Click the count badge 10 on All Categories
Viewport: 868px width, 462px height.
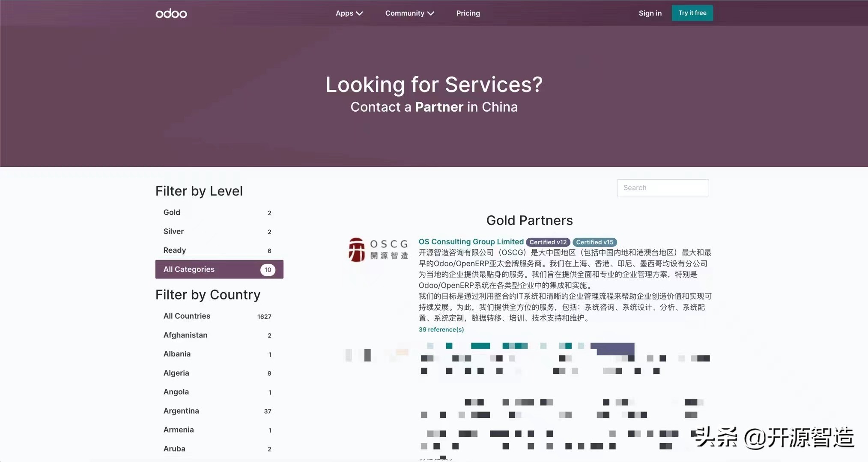tap(268, 269)
